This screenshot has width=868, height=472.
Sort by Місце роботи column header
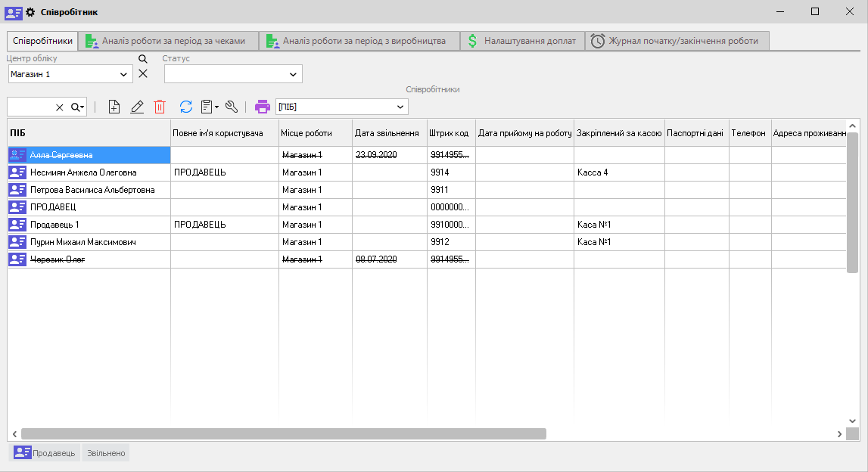point(315,133)
